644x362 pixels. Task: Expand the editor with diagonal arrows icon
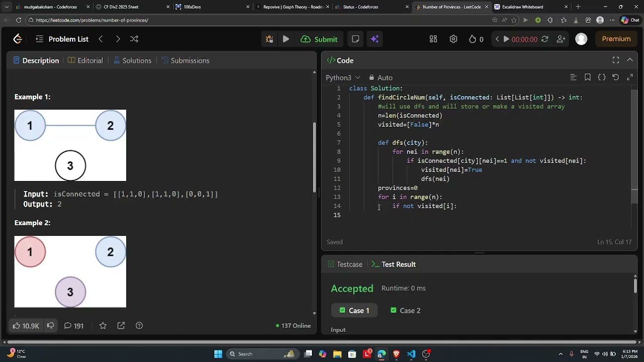click(629, 77)
